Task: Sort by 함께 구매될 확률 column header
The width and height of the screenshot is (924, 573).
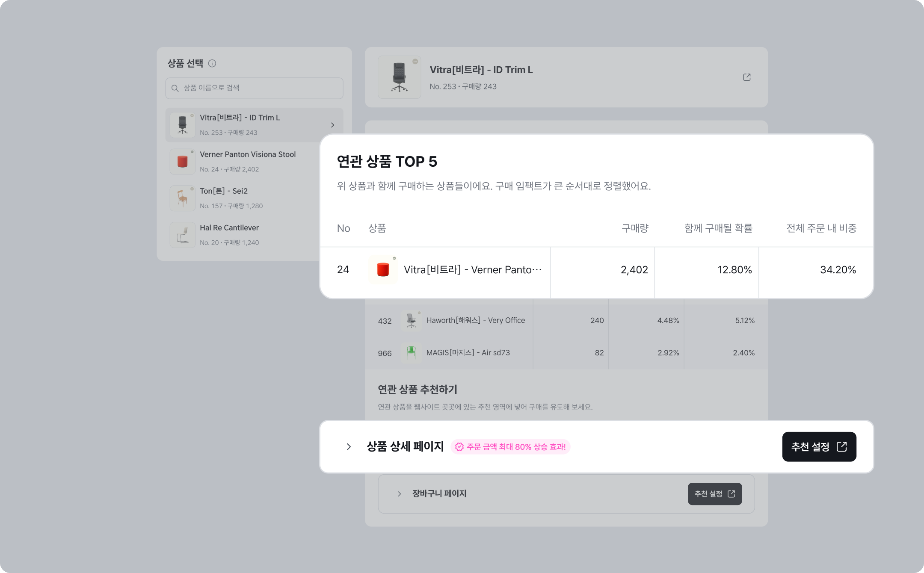Action: 718,228
